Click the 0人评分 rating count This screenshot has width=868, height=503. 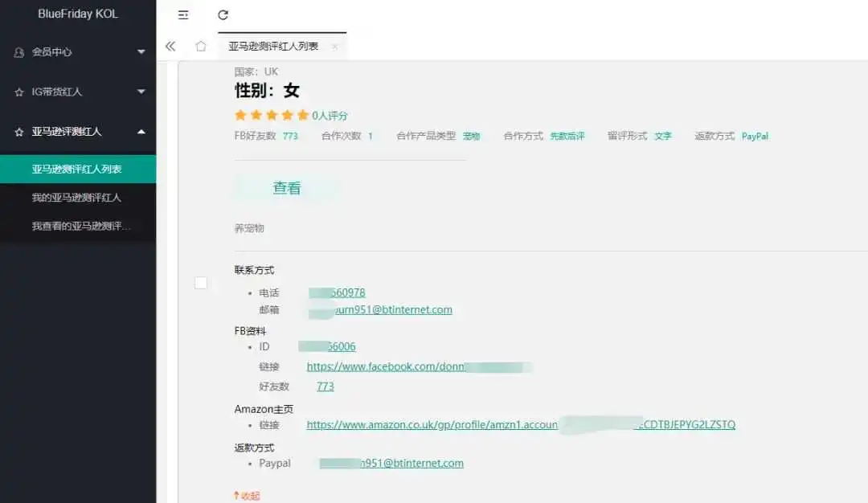coord(330,116)
